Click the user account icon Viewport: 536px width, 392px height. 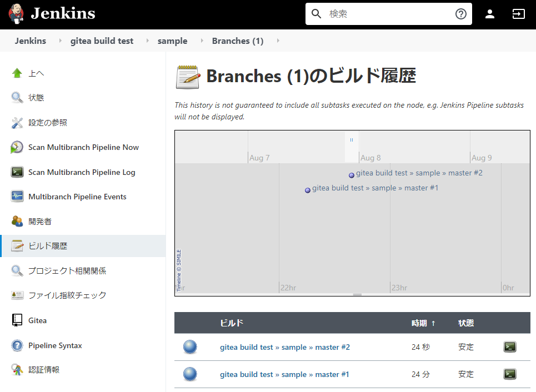tap(490, 14)
